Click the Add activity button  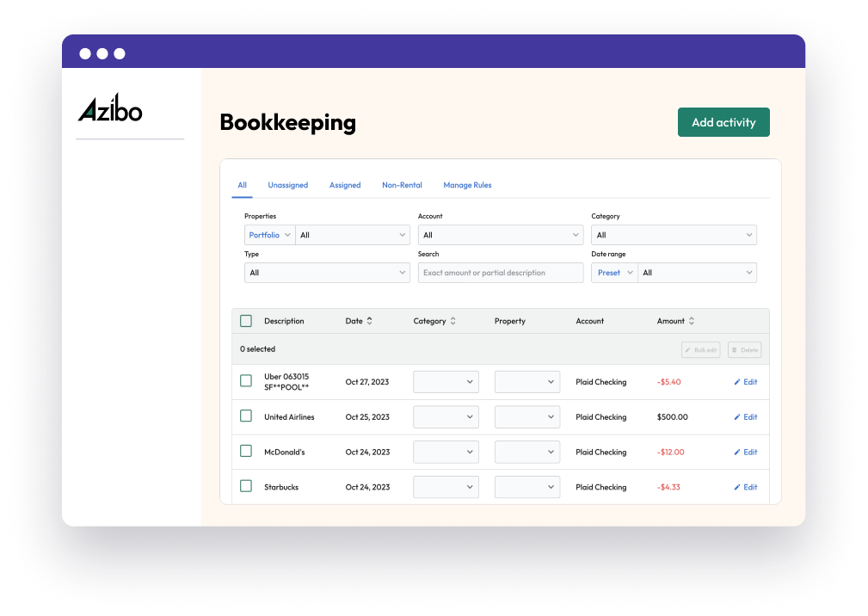pos(723,122)
